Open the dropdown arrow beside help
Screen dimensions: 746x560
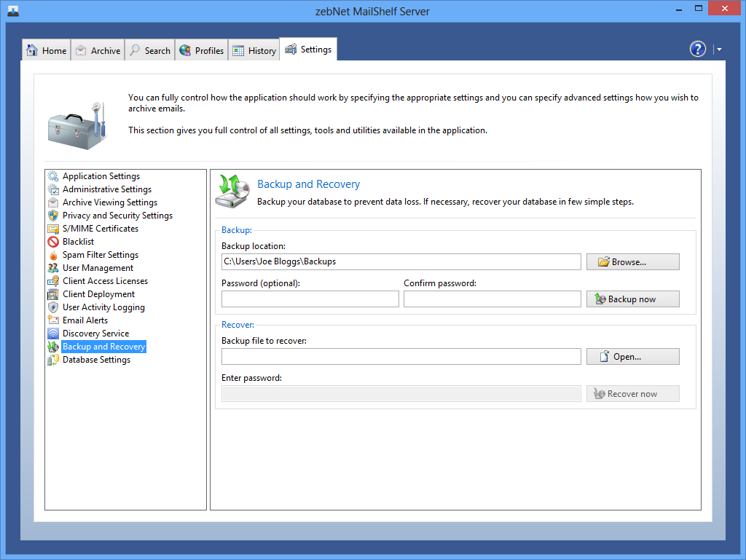[719, 50]
